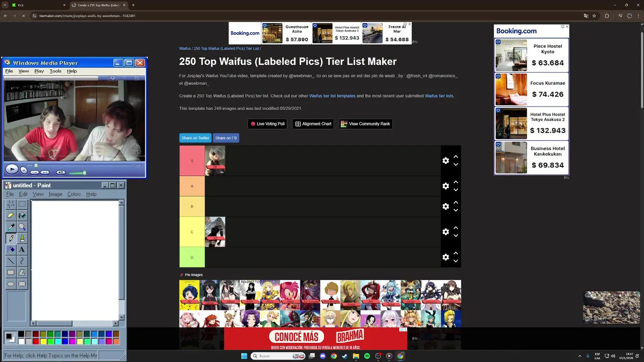
Task: Click the Play button in Windows Media Player
Action: (12, 170)
